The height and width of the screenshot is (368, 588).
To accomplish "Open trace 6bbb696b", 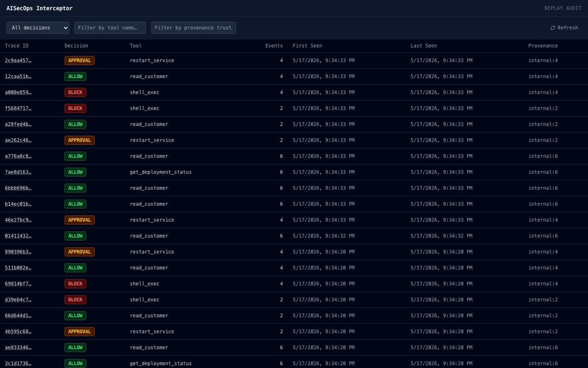I will (18, 188).
